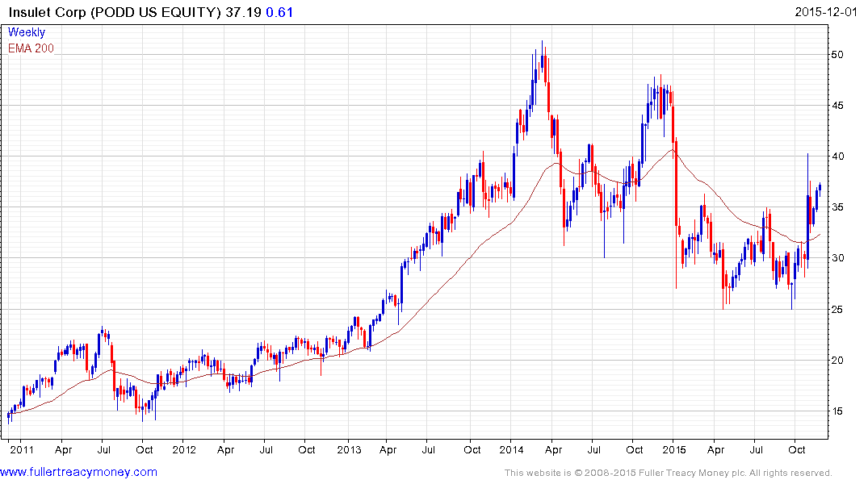
Task: Click the Insulet Corp (PODD US EQUITY) title
Action: [115, 12]
